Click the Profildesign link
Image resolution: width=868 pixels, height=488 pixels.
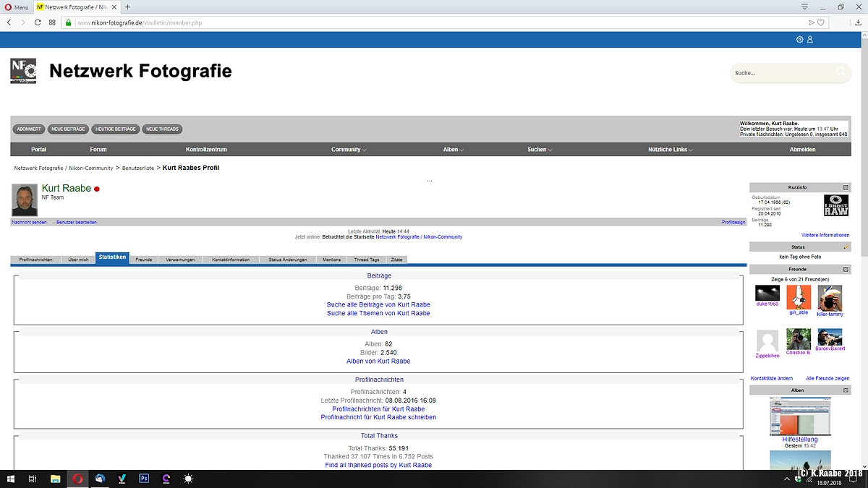click(733, 222)
